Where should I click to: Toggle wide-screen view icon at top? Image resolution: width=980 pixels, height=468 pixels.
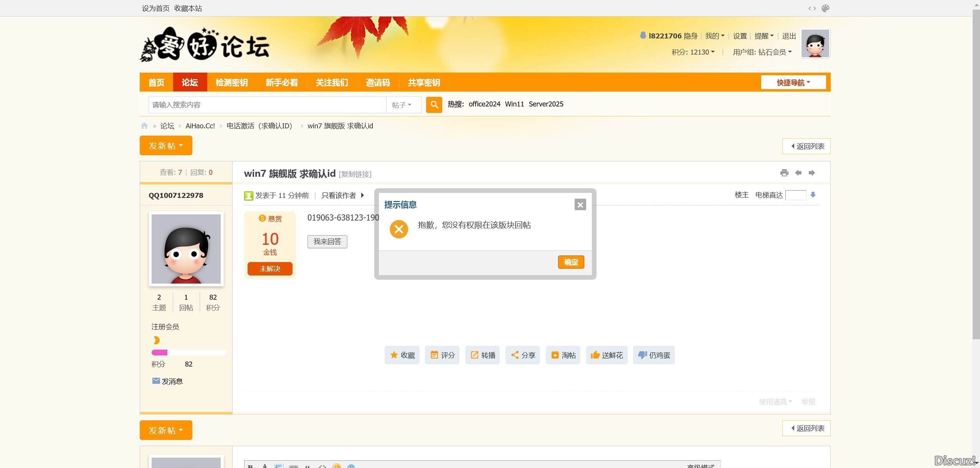[x=812, y=8]
